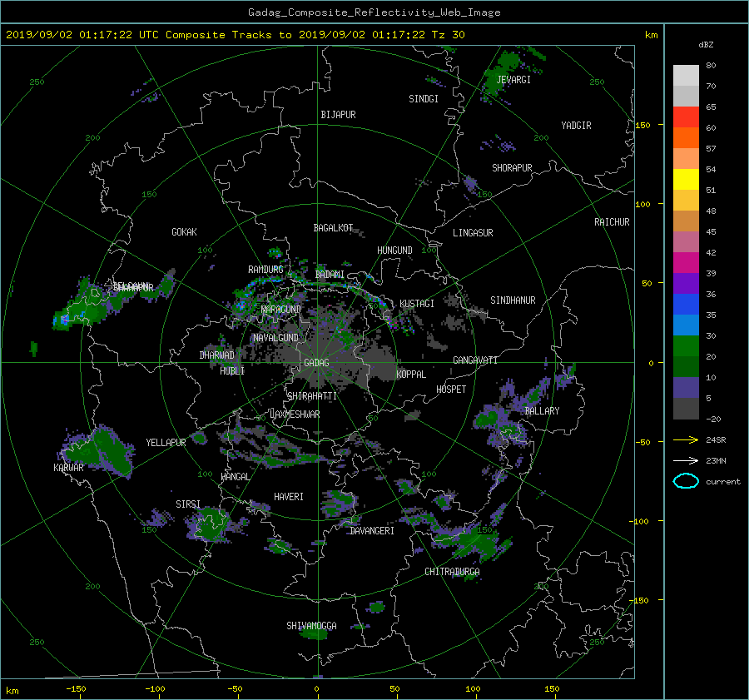Screen dimensions: 749x700
Task: Click the SINDGI city label
Action: [424, 99]
